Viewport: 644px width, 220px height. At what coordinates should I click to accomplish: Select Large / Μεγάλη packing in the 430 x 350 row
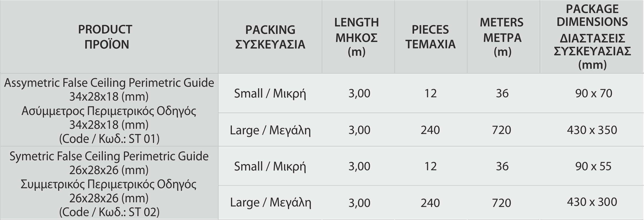[270, 130]
